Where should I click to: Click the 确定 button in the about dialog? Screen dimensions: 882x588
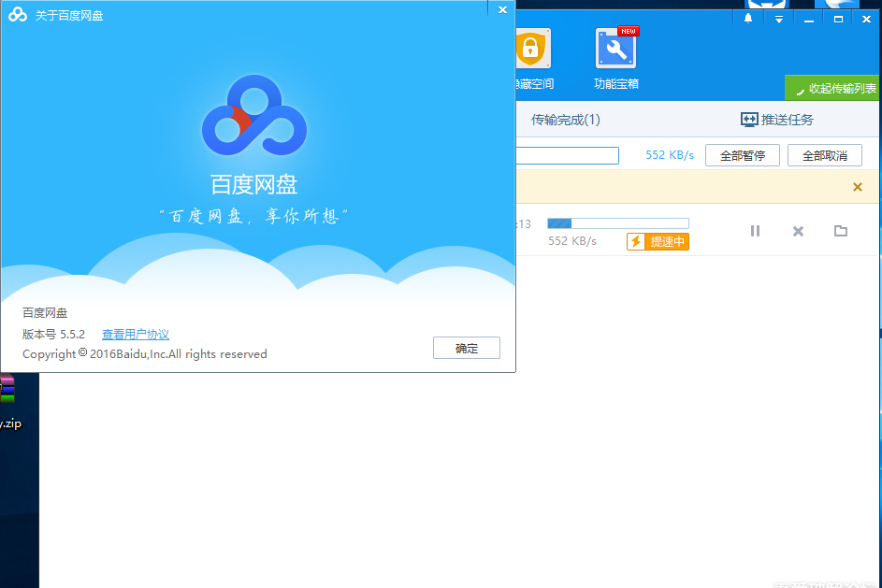click(x=467, y=348)
